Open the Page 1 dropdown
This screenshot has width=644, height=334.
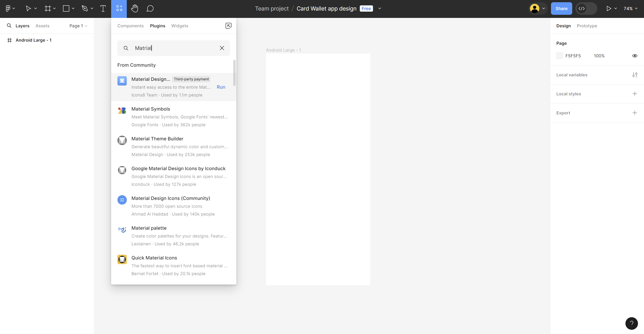(x=78, y=26)
